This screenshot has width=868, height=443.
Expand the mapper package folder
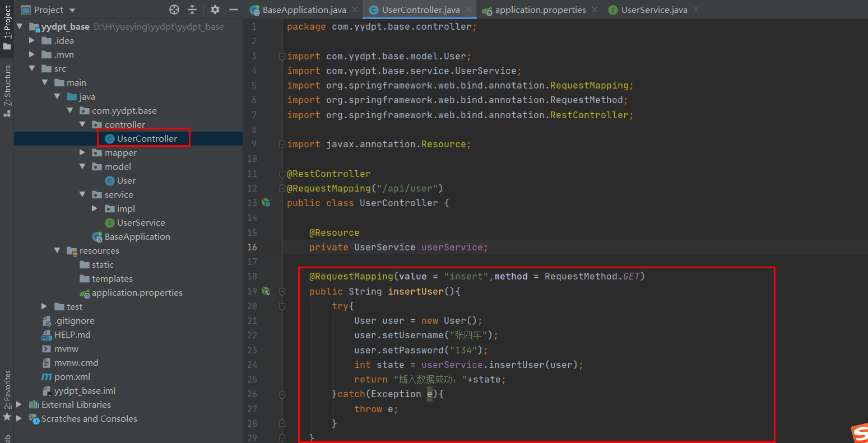click(x=82, y=152)
